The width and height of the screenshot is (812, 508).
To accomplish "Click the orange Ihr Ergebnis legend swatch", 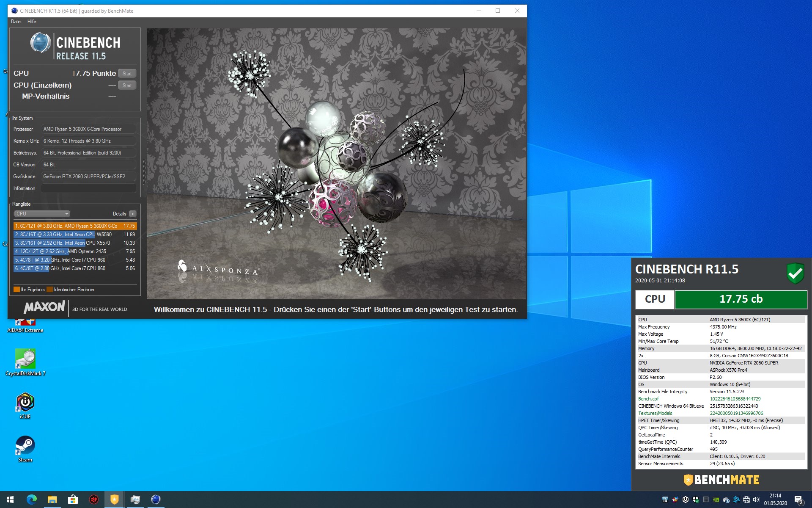I will click(x=16, y=290).
